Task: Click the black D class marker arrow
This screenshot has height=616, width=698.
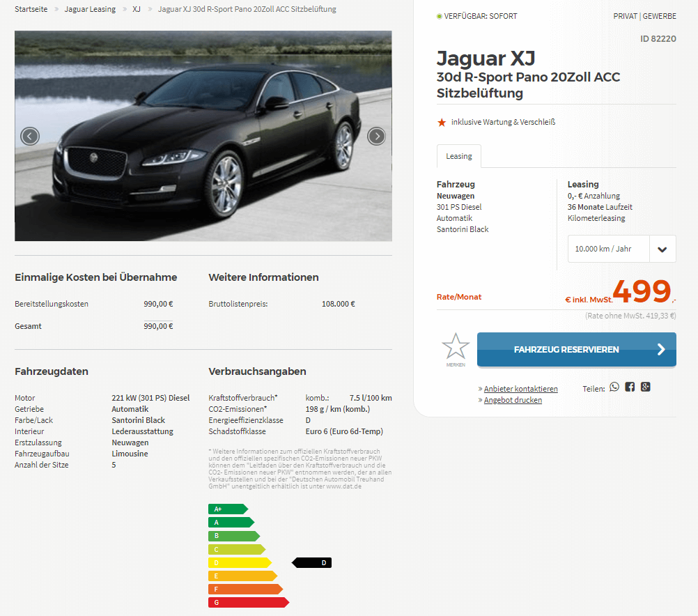Action: point(311,562)
